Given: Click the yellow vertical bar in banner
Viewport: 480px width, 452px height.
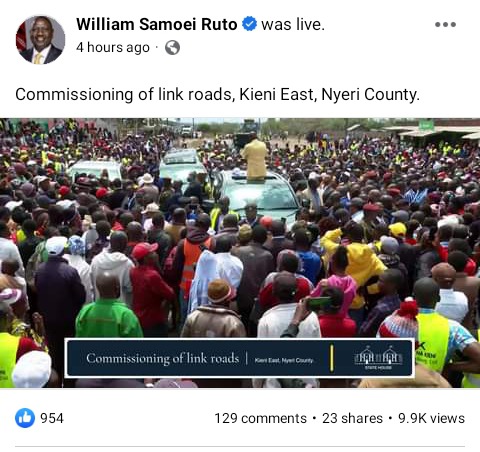Looking at the screenshot, I should pyautogui.click(x=332, y=358).
